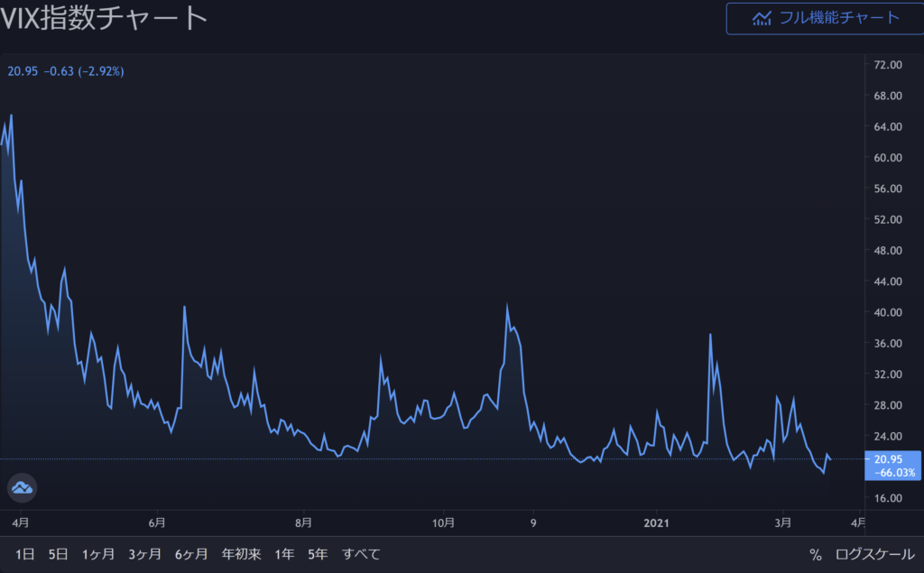Click the 6月 time axis label

(156, 522)
